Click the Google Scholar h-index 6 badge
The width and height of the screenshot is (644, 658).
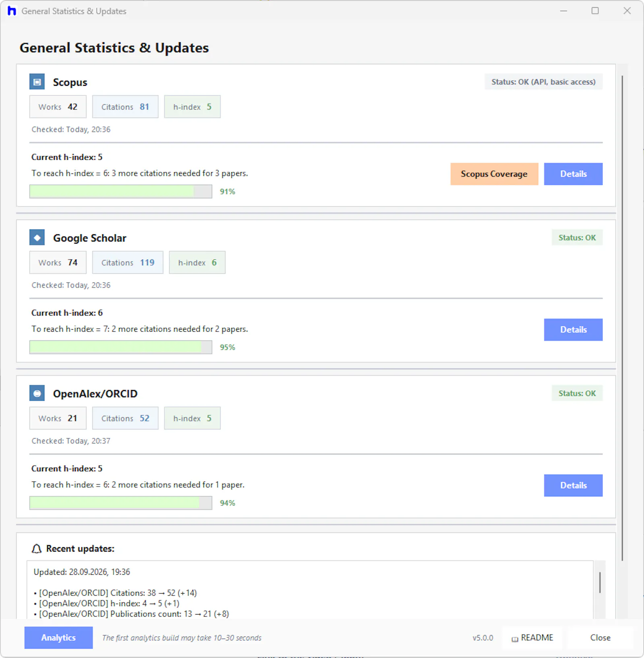[x=197, y=262]
